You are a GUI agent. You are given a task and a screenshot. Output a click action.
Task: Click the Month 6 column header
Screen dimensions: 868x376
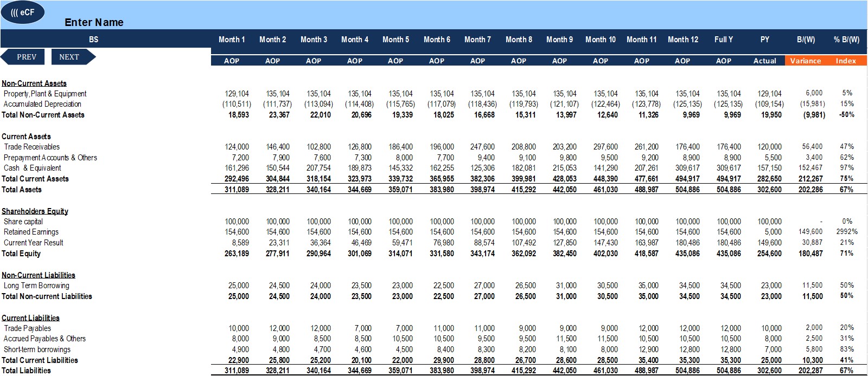(x=437, y=40)
